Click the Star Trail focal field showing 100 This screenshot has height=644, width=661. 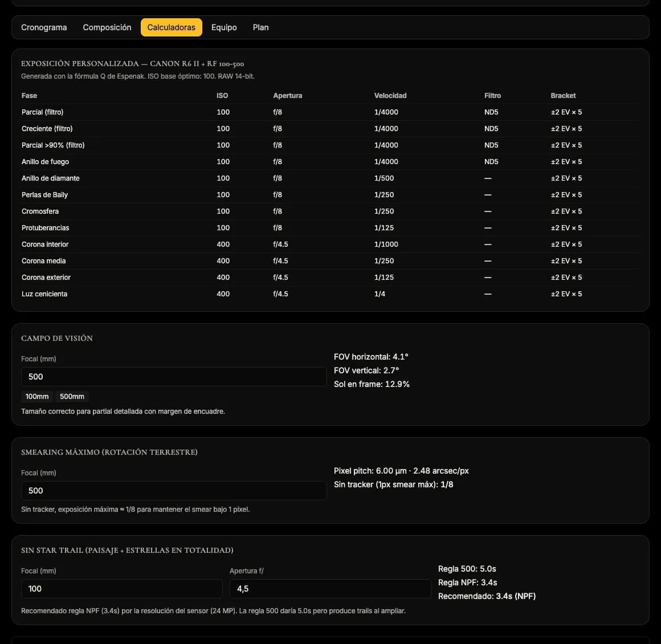(122, 588)
